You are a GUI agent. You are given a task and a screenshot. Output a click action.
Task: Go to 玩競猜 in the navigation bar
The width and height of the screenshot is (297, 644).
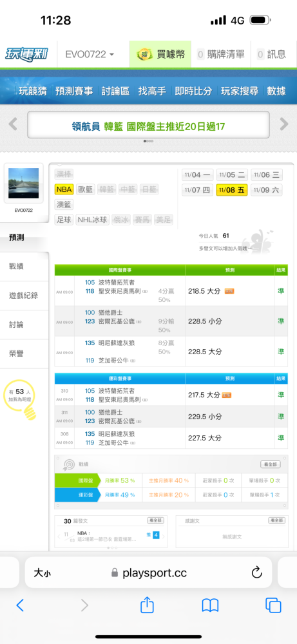tap(32, 91)
